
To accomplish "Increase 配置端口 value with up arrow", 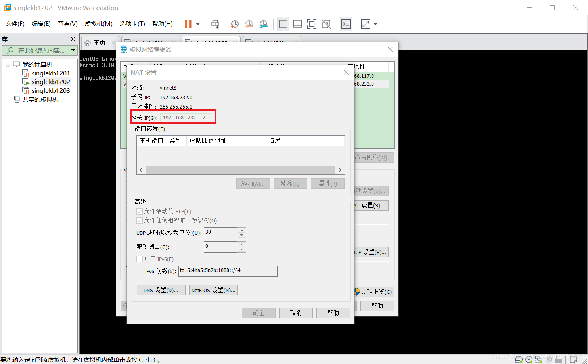I will point(242,244).
